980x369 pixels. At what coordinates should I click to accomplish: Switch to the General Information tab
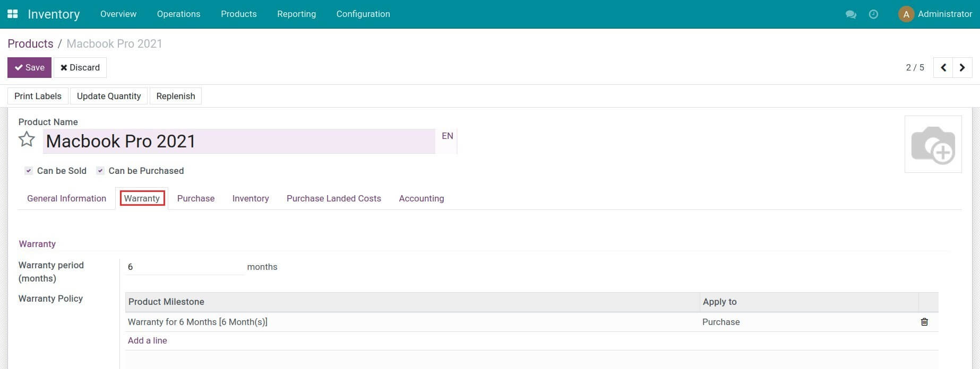pos(66,198)
